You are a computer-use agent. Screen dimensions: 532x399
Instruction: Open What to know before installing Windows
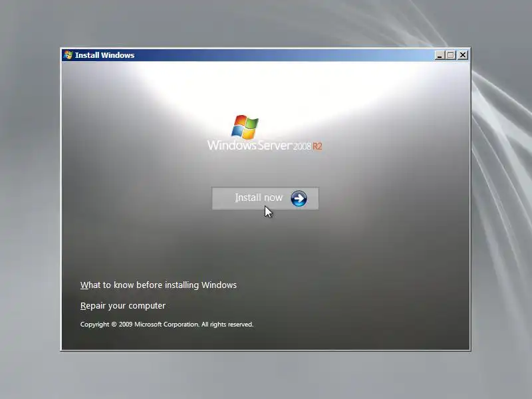coord(158,285)
